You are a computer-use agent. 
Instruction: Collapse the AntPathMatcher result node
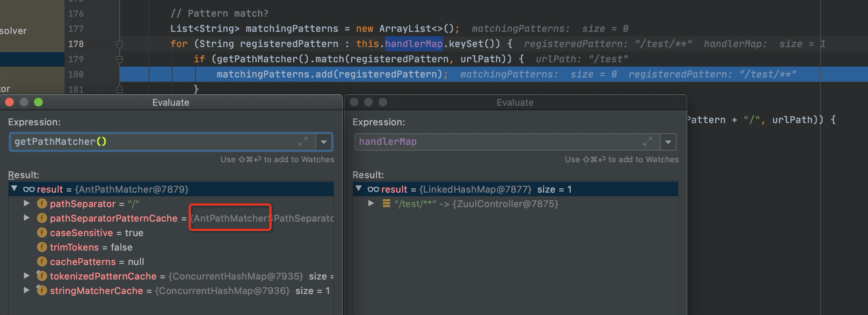tap(14, 189)
